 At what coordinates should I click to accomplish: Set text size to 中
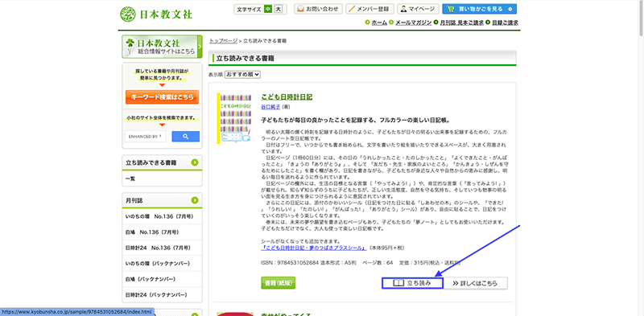tap(268, 9)
